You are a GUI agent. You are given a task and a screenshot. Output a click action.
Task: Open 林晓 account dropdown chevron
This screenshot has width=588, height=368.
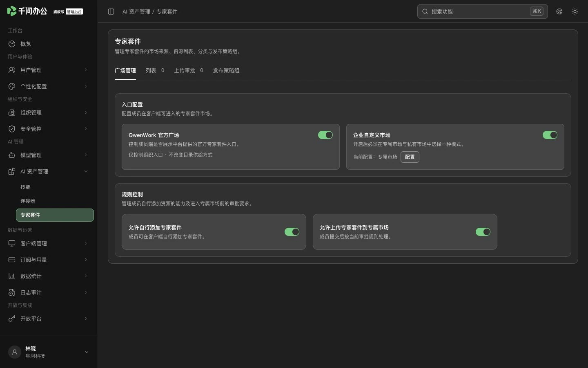coord(87,352)
